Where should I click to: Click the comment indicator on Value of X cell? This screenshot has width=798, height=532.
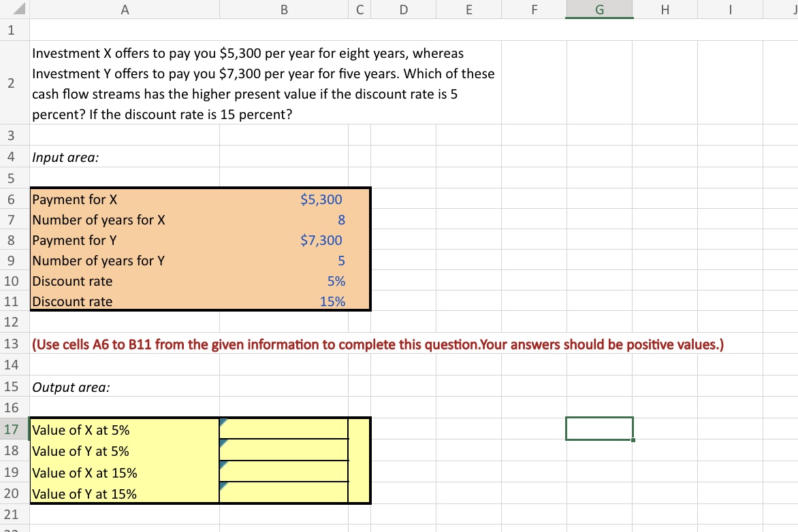(x=222, y=423)
